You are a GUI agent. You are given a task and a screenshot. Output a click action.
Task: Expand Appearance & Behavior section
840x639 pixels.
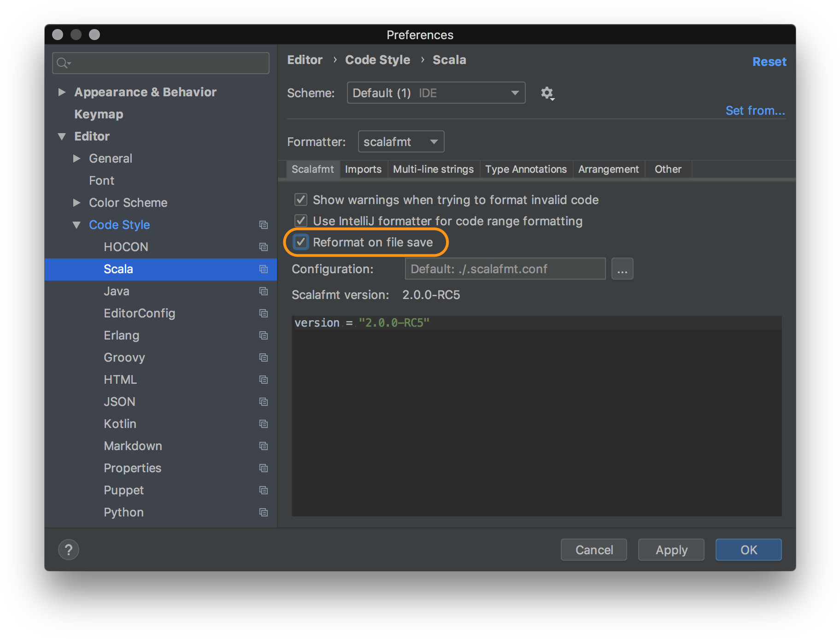62,92
